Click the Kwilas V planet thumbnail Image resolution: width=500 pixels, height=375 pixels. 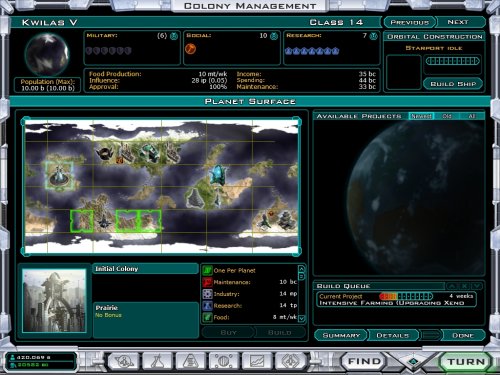pos(47,54)
